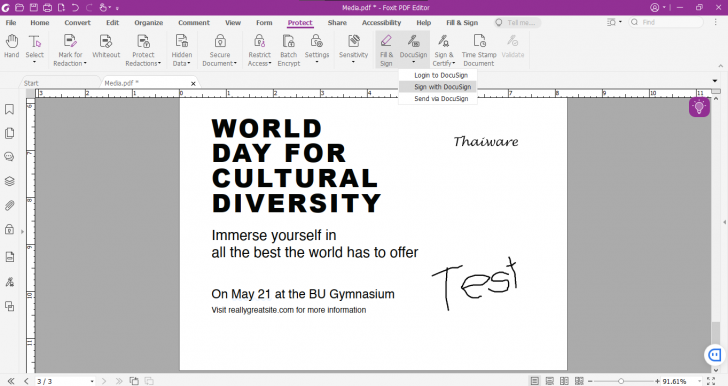Open the user account menu
This screenshot has width=728, height=386.
pyautogui.click(x=657, y=7)
